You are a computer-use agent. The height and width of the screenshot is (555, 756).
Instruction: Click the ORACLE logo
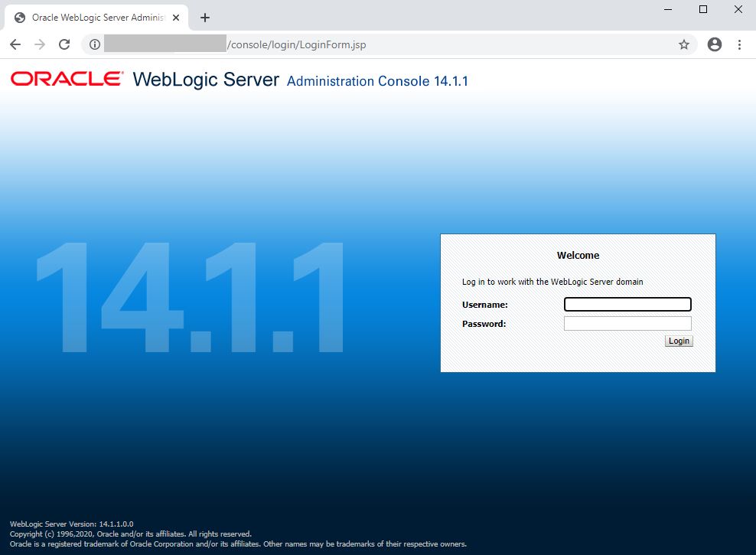(x=67, y=79)
